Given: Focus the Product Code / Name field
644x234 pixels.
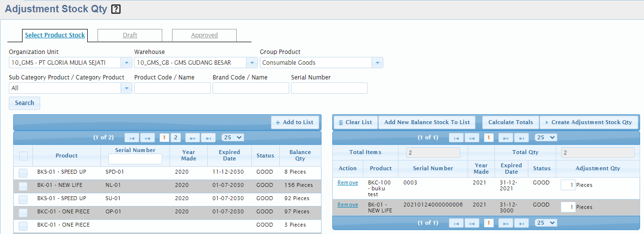Looking at the screenshot, I should coord(173,88).
